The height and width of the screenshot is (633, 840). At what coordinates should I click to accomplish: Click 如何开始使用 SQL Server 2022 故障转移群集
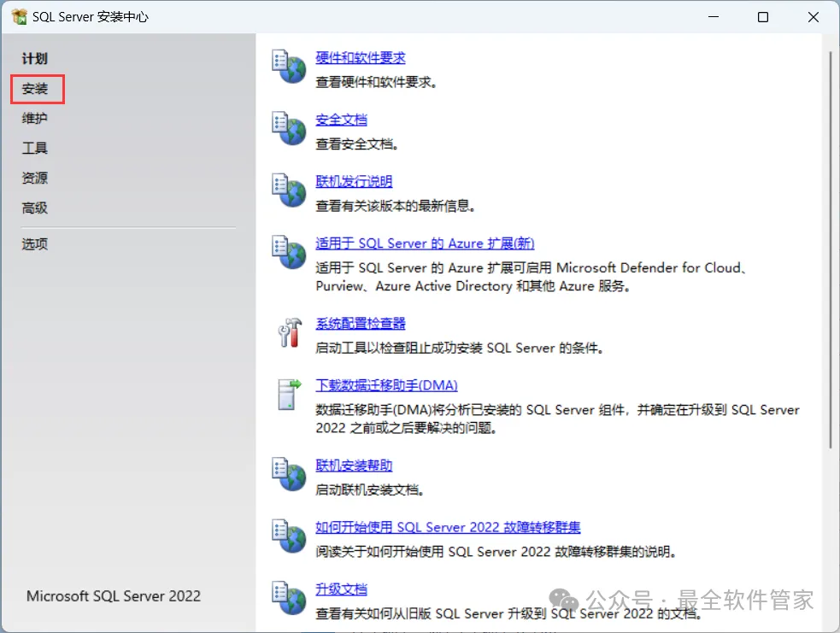[448, 528]
